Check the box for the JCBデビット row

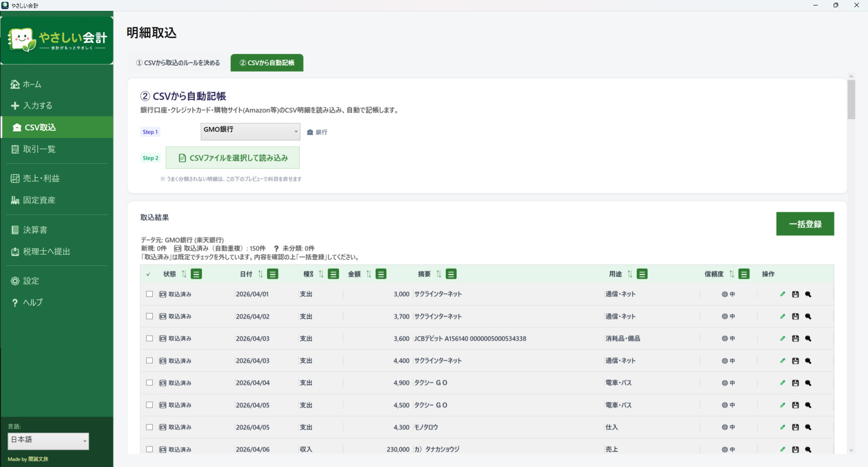(x=150, y=338)
